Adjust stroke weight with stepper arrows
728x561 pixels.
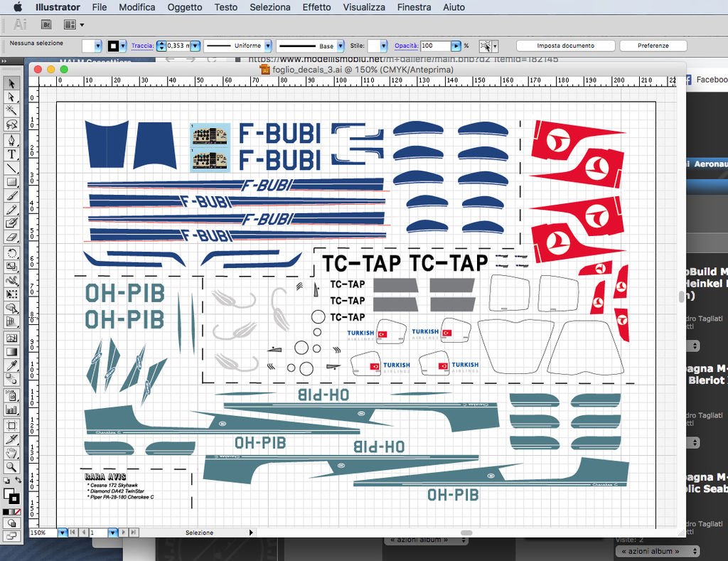[x=161, y=46]
